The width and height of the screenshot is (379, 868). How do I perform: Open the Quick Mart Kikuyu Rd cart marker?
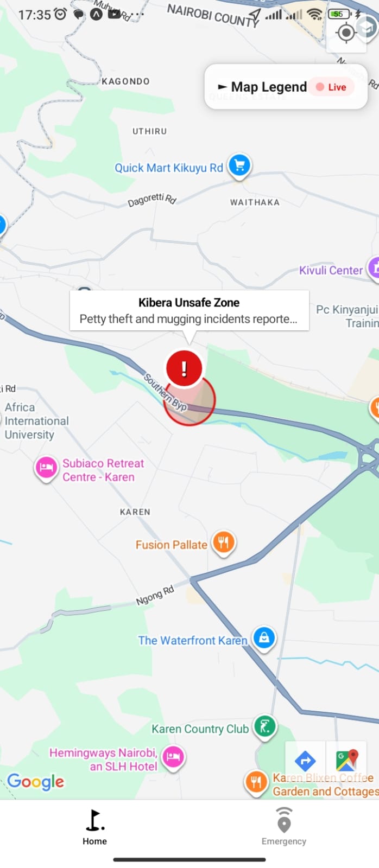coord(239,166)
